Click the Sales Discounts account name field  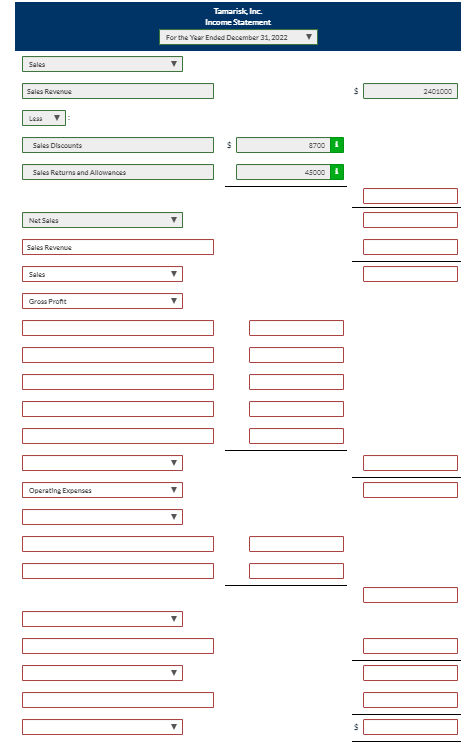click(x=118, y=145)
